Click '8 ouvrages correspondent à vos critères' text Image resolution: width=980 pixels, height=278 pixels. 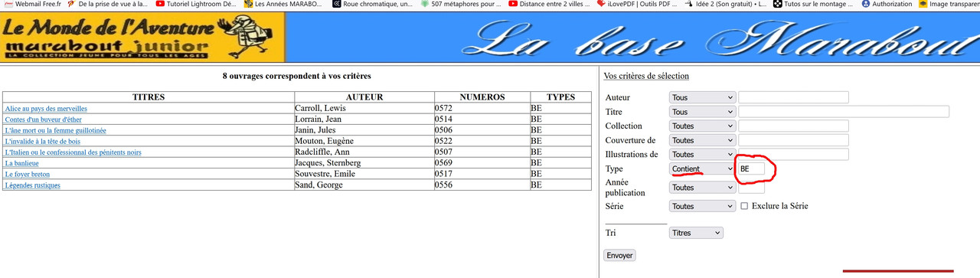coord(296,76)
